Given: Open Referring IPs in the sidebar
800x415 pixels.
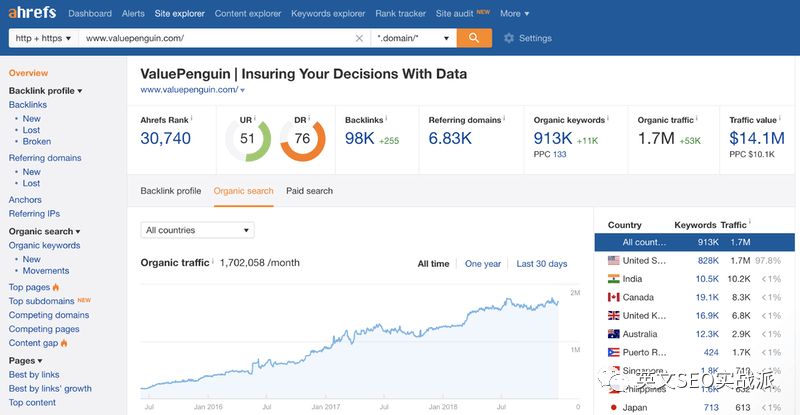Looking at the screenshot, I should (34, 214).
